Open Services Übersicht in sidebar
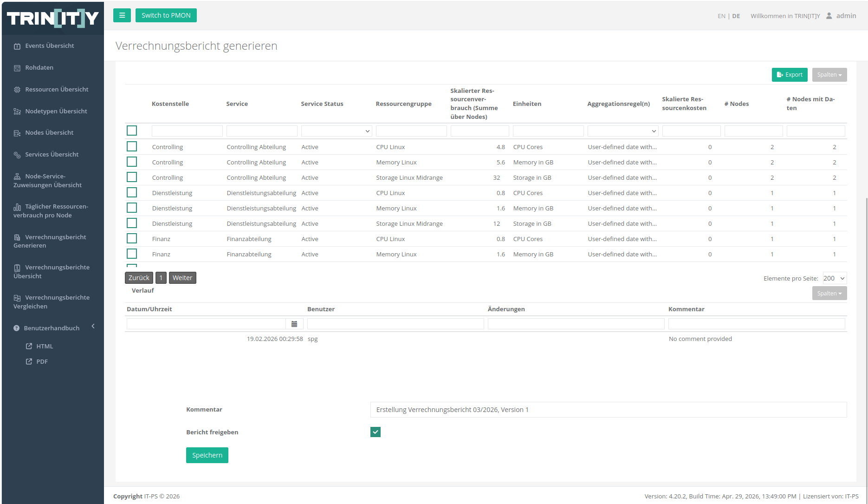The image size is (868, 504). (x=52, y=155)
